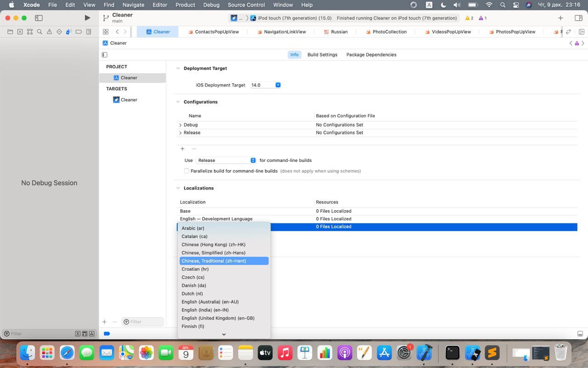Select Cleaner under PROJECT

[133, 78]
